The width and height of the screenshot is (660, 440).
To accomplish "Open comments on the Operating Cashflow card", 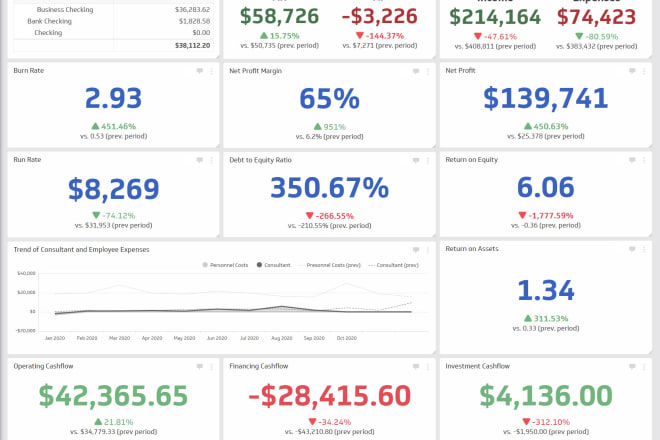I will click(200, 366).
